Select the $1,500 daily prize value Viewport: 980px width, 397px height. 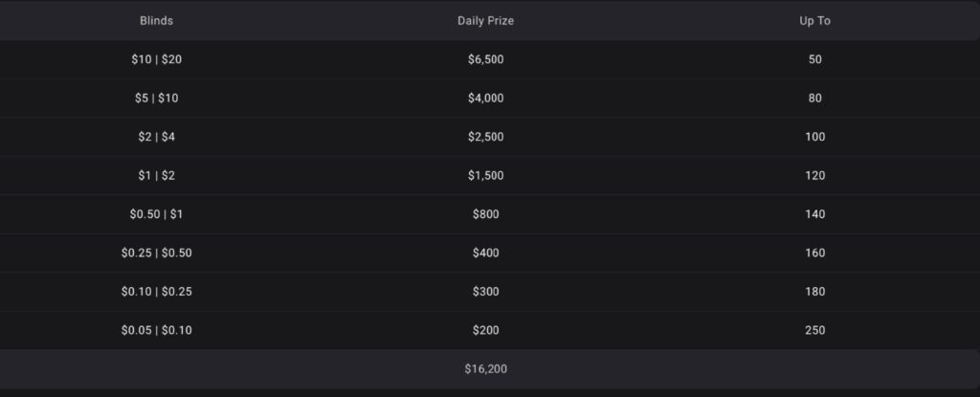485,175
